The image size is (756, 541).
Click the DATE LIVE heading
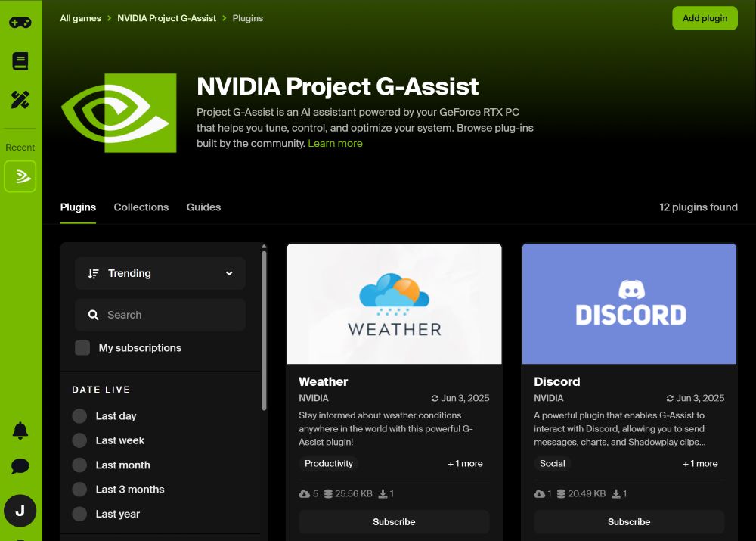[x=101, y=390]
